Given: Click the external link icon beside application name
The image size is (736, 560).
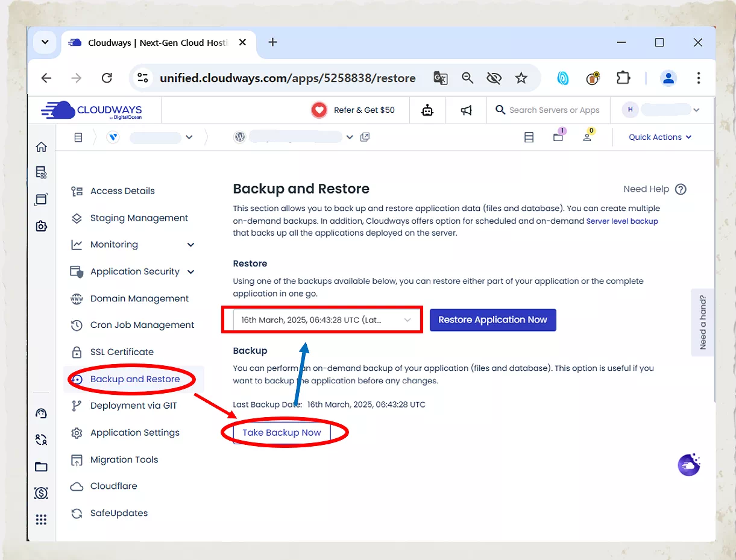Looking at the screenshot, I should tap(365, 137).
